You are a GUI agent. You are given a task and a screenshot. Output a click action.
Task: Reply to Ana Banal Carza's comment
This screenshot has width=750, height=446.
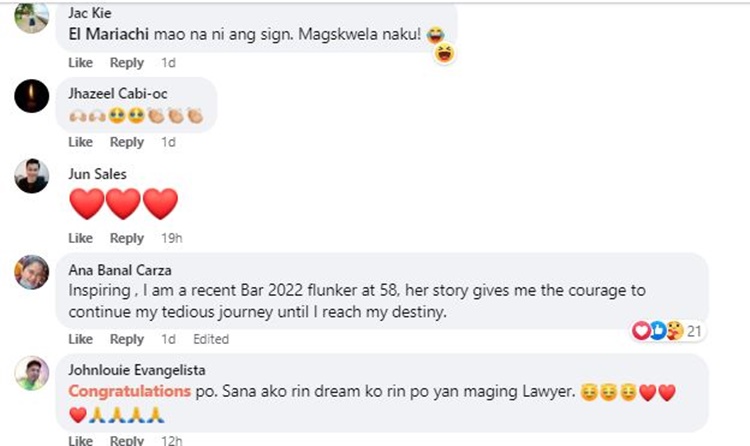127,339
